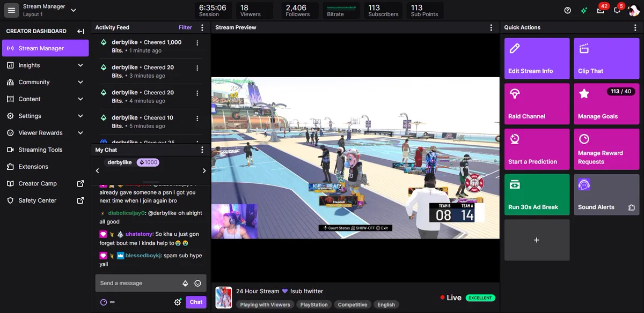The image size is (644, 313).
Task: Expand the Insights section
Action: pos(80,65)
